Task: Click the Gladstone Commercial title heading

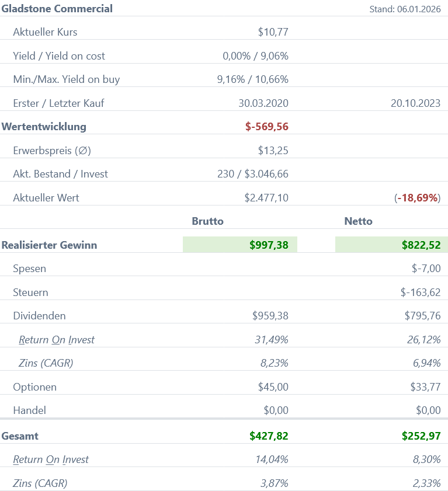Action: (x=57, y=9)
